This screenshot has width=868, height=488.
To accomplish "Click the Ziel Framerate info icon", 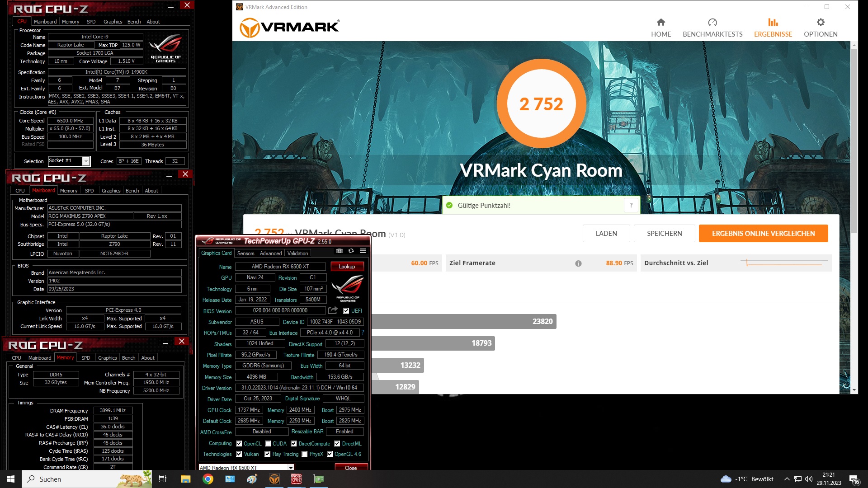I will coord(578,263).
